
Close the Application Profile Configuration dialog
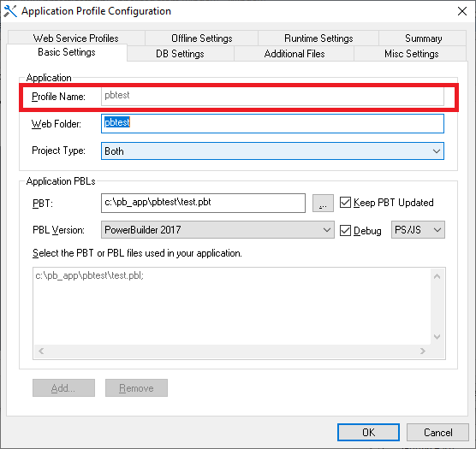click(x=462, y=11)
